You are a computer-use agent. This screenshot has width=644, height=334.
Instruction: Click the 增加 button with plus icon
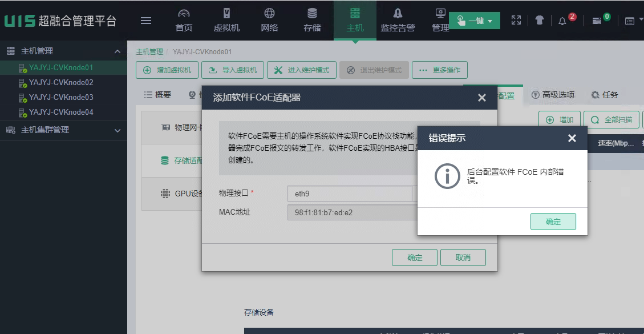point(560,120)
